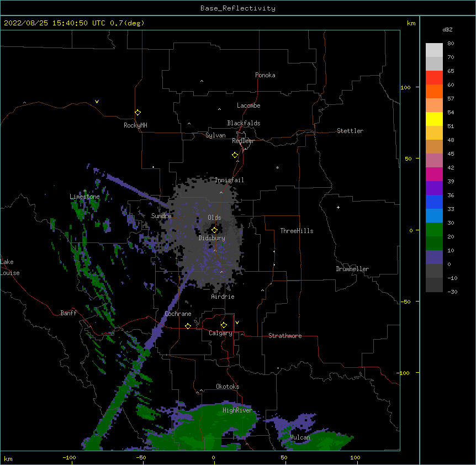The image size is (476, 465).
Task: Click the red 60-65 dBZ legend swatch
Action: [x=434, y=77]
